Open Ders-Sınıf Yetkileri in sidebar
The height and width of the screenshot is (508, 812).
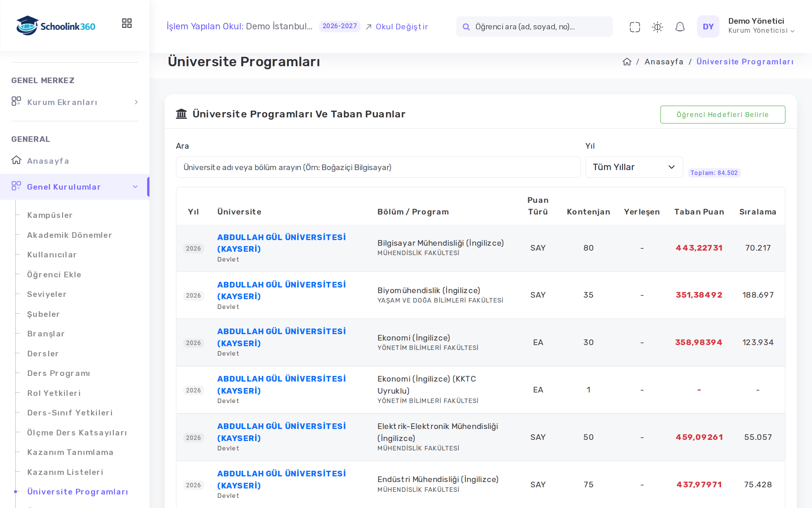tap(70, 412)
